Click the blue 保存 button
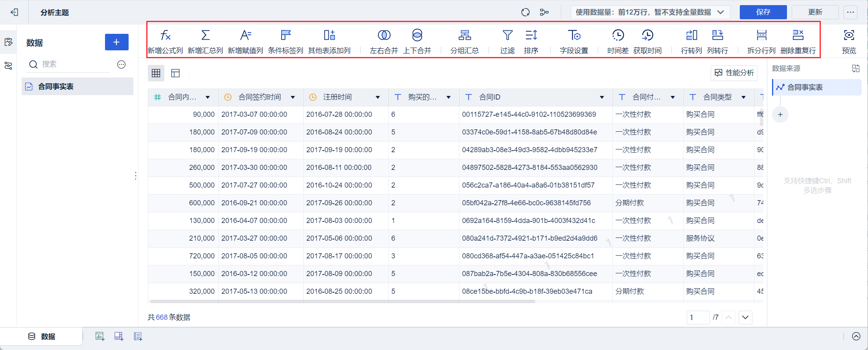Viewport: 868px width, 350px height. (x=763, y=12)
